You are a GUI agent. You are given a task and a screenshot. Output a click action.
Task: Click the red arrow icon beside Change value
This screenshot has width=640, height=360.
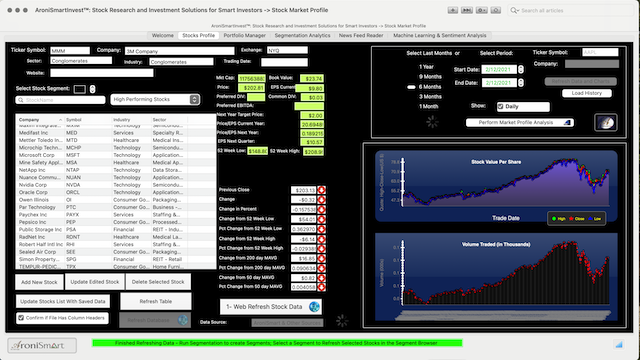[322, 200]
